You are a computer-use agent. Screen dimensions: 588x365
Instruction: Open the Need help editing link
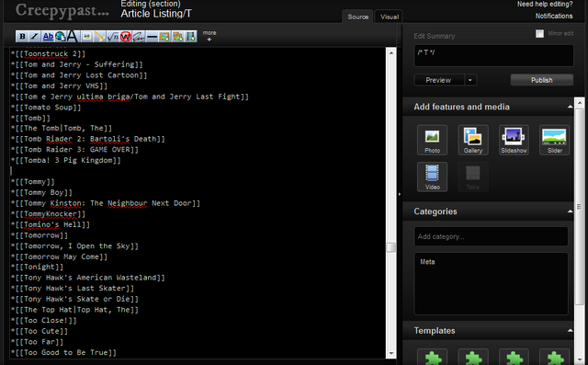[545, 4]
